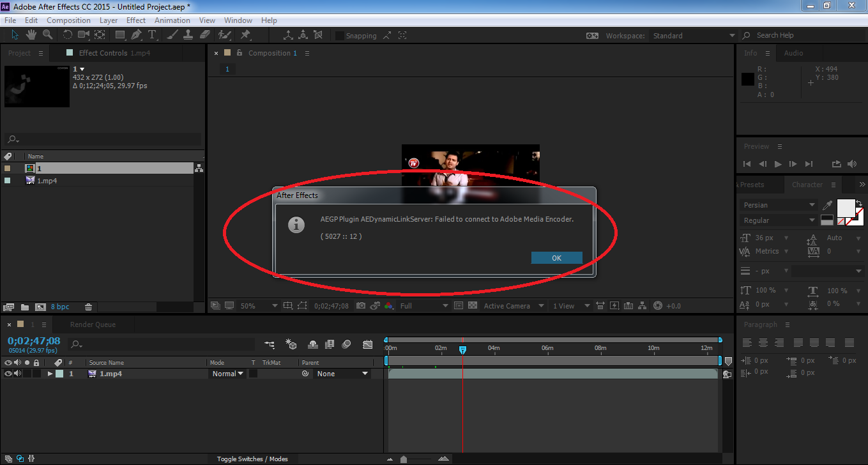The height and width of the screenshot is (465, 868).
Task: Open the Parent None dropdown
Action: click(x=342, y=374)
